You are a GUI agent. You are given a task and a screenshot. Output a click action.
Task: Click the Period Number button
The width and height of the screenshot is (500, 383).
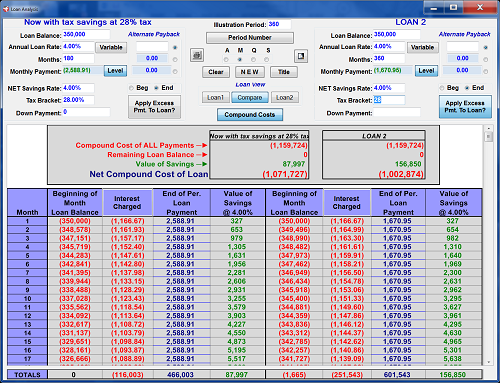pyautogui.click(x=250, y=38)
